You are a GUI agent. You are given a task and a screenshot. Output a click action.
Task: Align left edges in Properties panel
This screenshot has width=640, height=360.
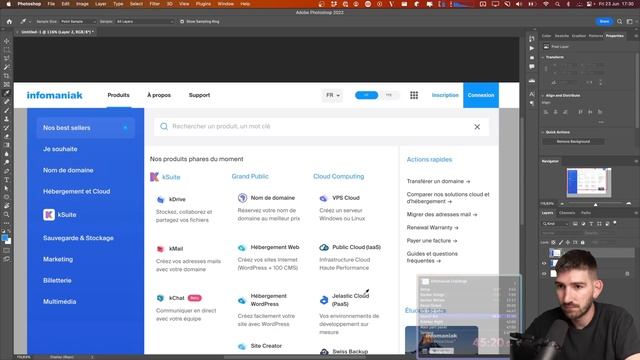pos(546,111)
